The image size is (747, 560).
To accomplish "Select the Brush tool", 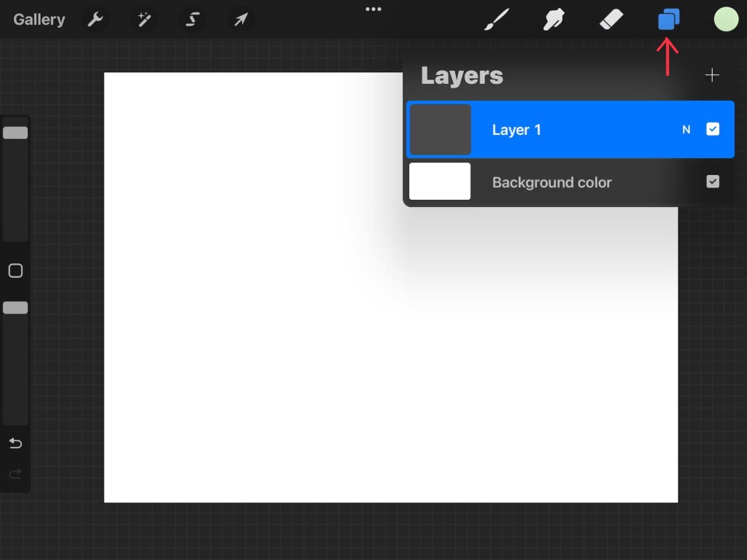I will point(497,20).
